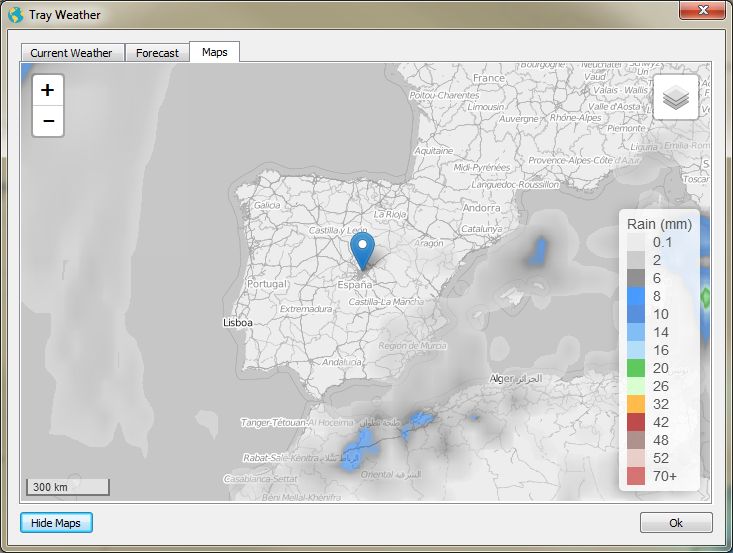Click the Portugal map label
The image size is (733, 553).
pos(266,284)
